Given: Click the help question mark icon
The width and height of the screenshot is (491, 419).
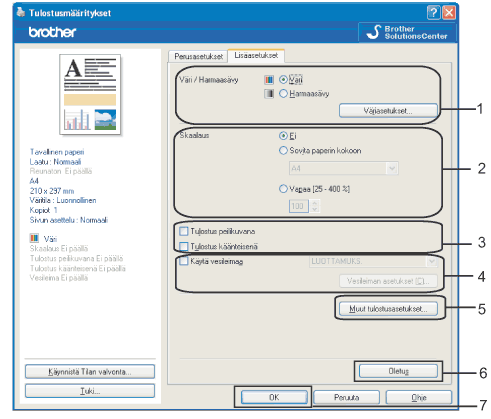Looking at the screenshot, I should [433, 13].
